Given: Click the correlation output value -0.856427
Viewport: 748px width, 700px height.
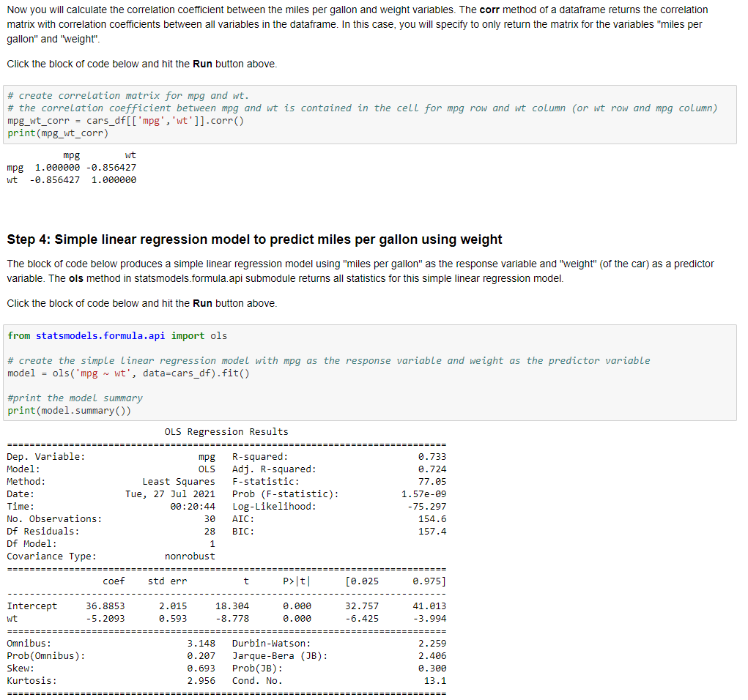Looking at the screenshot, I should [113, 167].
